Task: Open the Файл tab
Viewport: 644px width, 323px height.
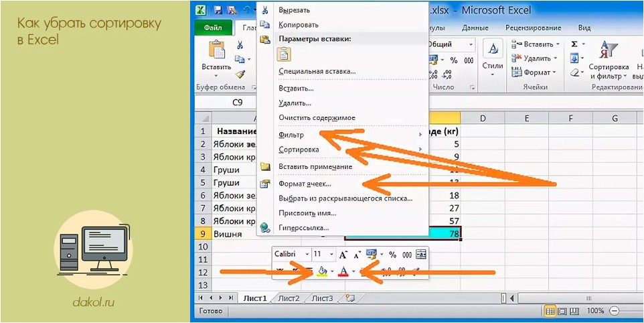Action: (213, 28)
